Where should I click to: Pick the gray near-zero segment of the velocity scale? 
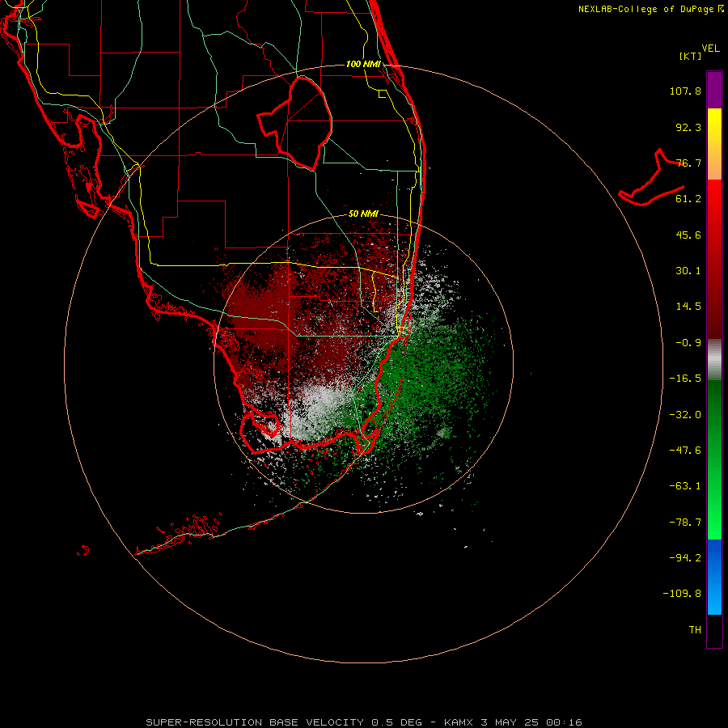coord(714,360)
